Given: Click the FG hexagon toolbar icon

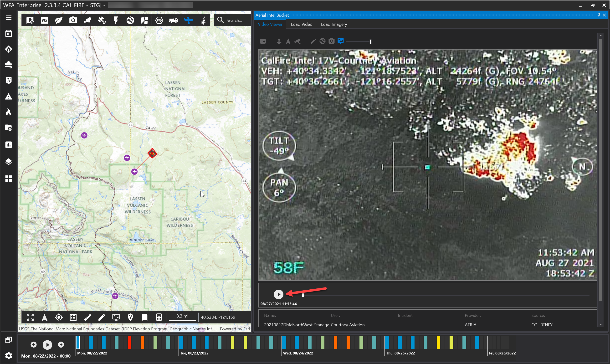Looking at the screenshot, I should [x=159, y=20].
